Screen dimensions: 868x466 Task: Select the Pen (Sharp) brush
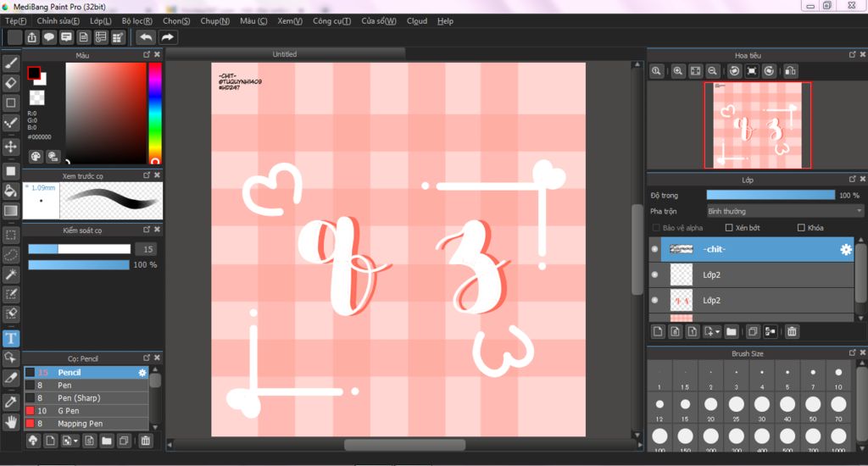pyautogui.click(x=86, y=398)
